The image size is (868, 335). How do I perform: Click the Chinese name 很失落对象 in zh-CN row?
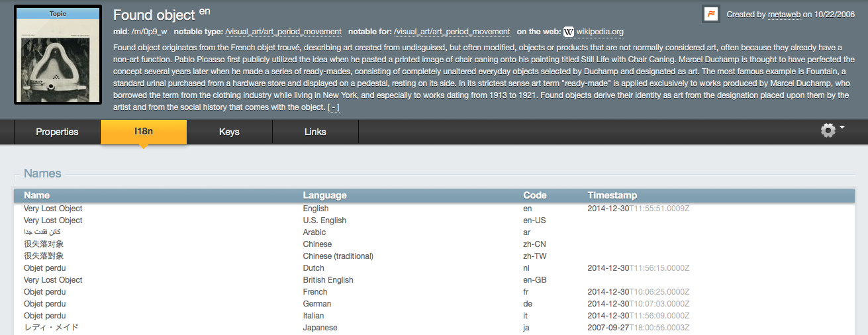point(44,244)
